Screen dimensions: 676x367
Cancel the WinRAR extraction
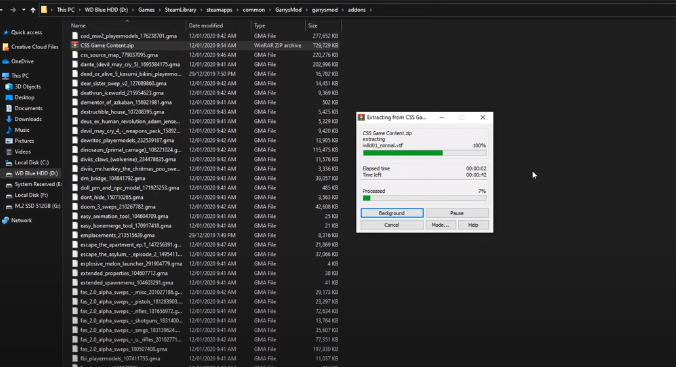[x=392, y=225]
